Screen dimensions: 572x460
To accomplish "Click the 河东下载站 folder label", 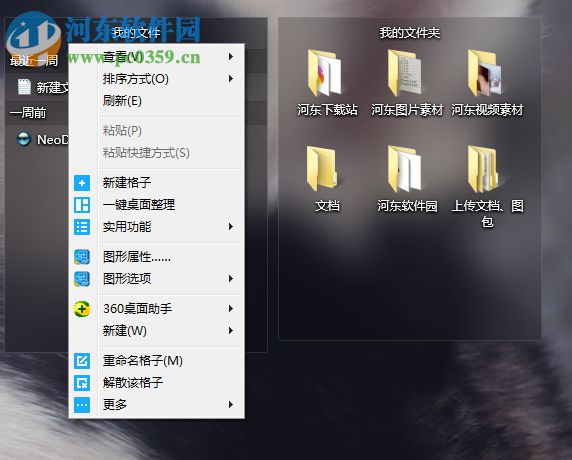I will [327, 110].
